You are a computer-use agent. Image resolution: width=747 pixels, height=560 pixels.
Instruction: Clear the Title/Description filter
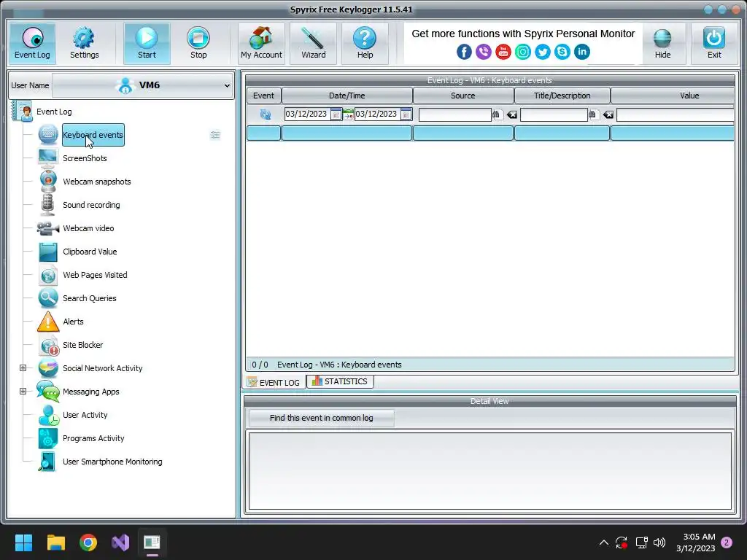tap(608, 114)
